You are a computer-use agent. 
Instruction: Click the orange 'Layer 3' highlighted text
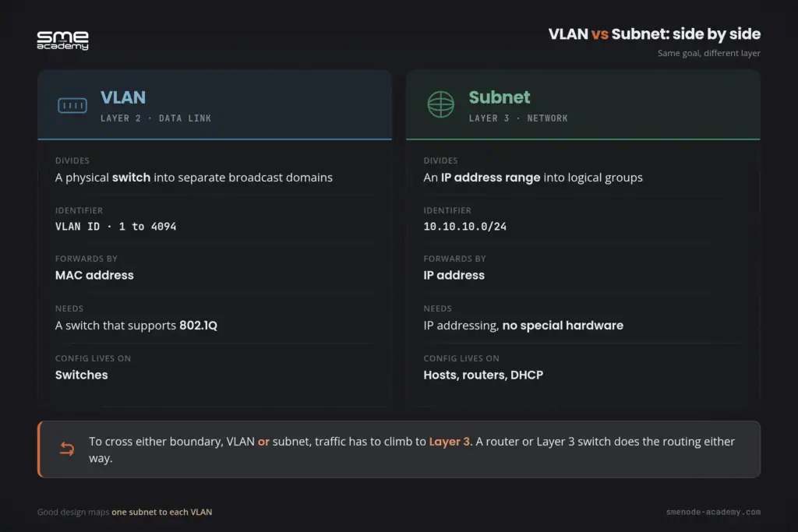click(x=449, y=442)
